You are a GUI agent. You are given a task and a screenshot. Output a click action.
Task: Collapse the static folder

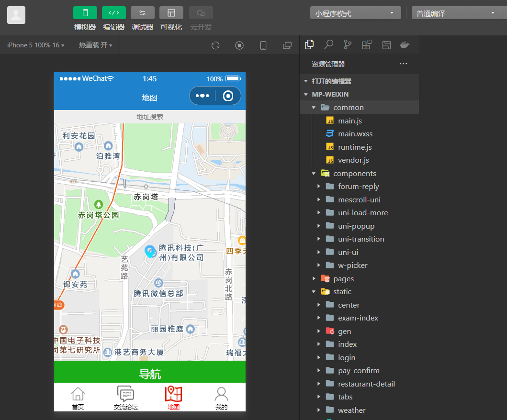[x=360, y=292]
